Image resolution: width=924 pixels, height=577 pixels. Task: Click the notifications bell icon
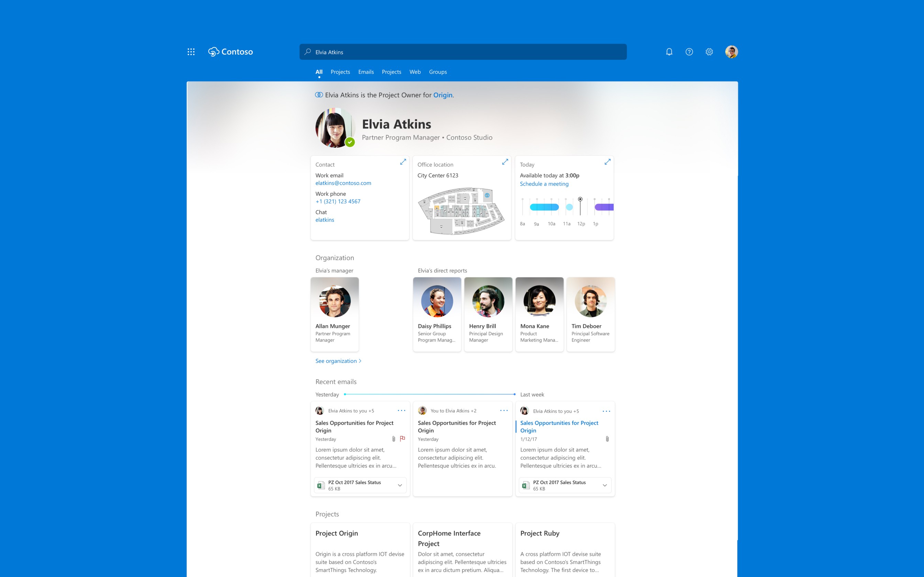coord(669,52)
